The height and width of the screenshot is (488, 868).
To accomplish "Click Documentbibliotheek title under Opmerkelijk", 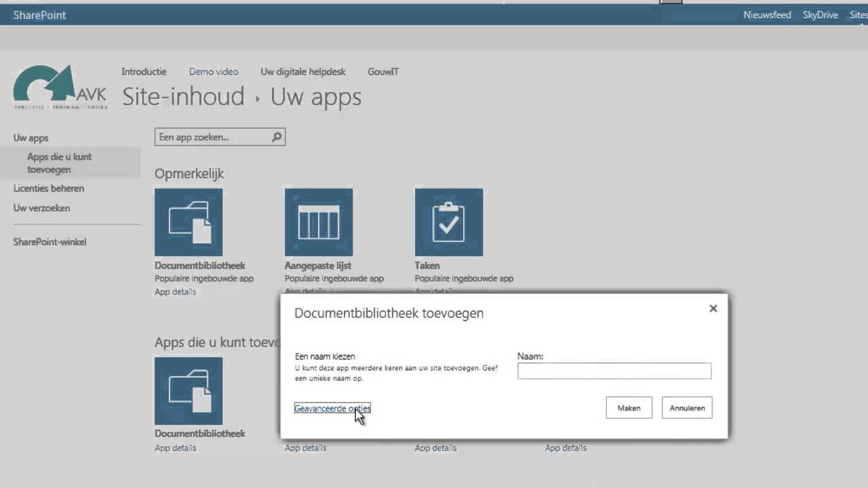I will [x=200, y=266].
